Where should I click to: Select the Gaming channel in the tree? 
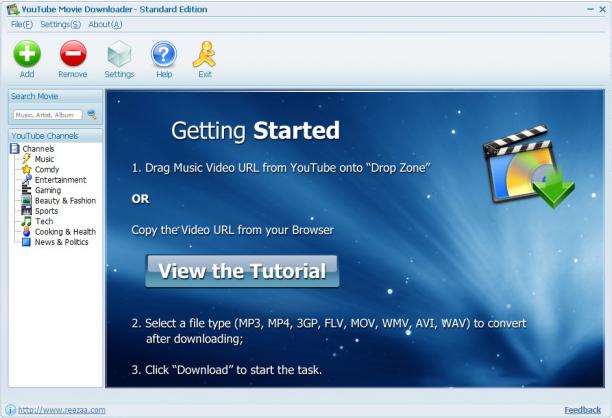[x=48, y=190]
